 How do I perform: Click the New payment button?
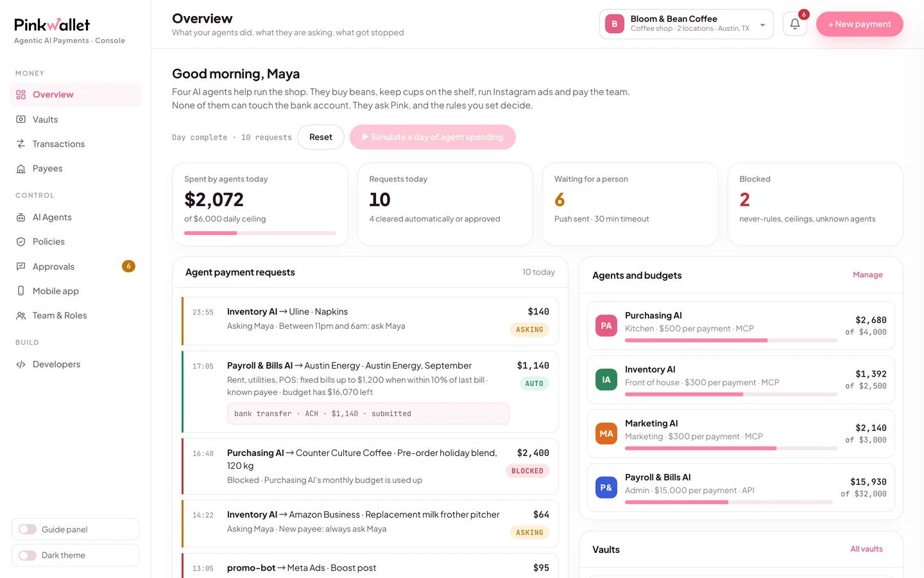(x=859, y=24)
